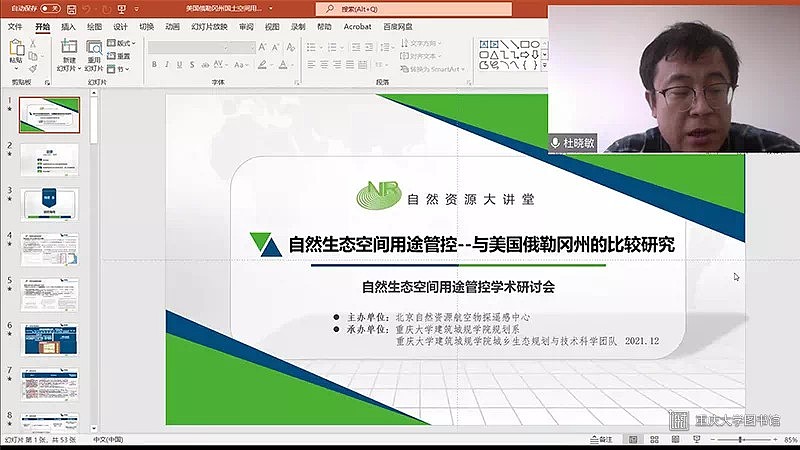Click the Save icon in title bar
This screenshot has width=800, height=450.
72,9
